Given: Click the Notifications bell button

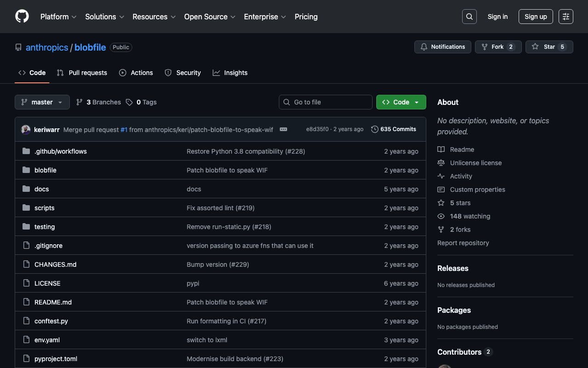Looking at the screenshot, I should 443,47.
